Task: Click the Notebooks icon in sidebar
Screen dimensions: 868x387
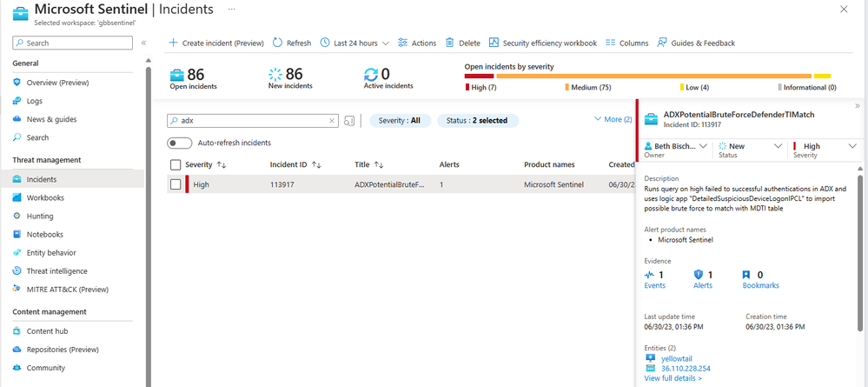Action: (17, 235)
